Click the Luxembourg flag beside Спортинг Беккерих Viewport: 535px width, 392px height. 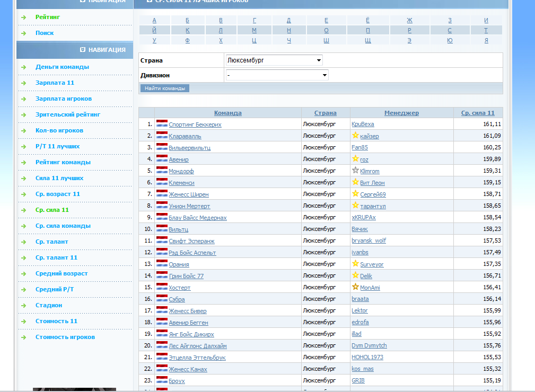click(x=162, y=123)
